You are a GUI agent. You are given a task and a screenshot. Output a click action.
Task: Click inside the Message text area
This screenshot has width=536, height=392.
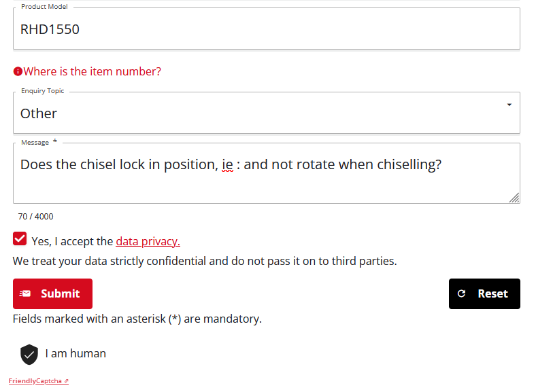[x=265, y=183]
